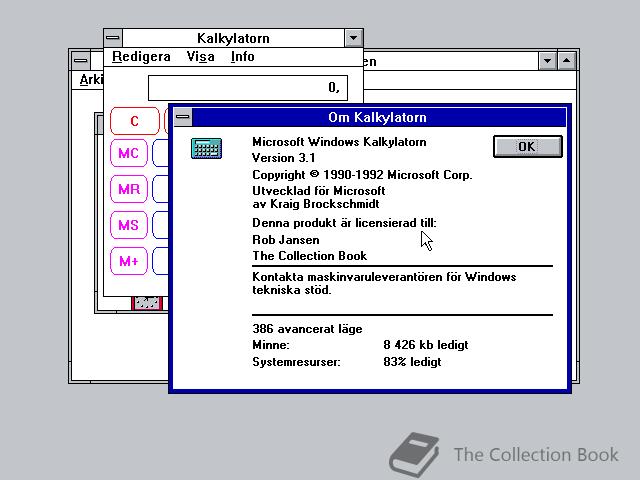This screenshot has width=640, height=480.
Task: Maximize the background window with up arrow
Action: [567, 61]
